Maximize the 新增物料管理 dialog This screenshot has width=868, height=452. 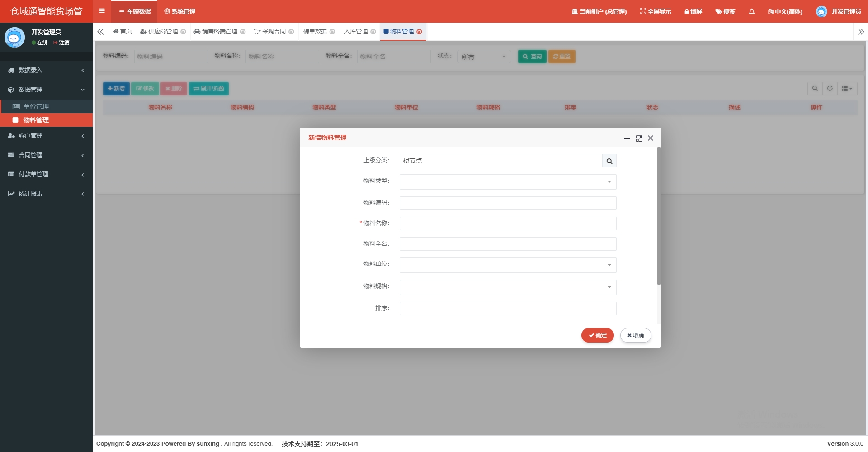pos(639,138)
